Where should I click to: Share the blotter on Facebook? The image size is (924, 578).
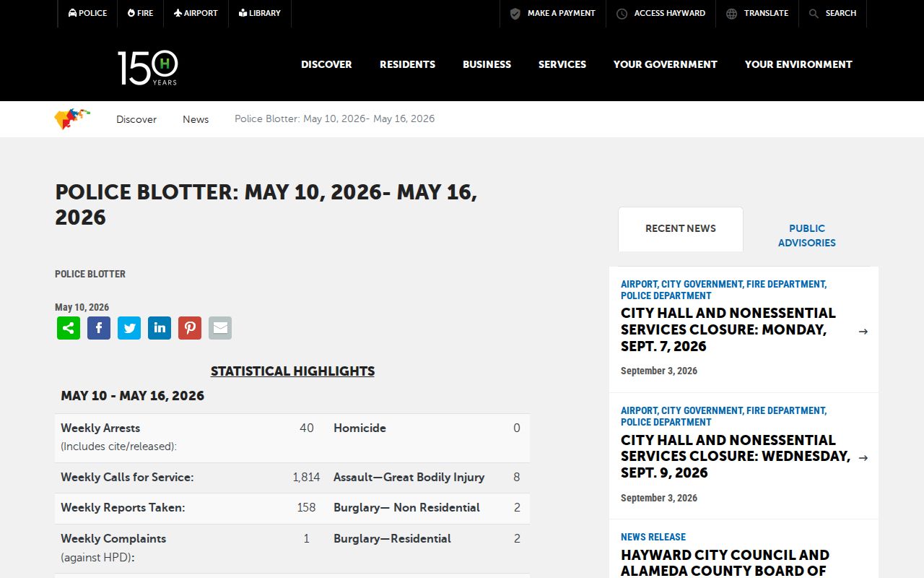(x=99, y=328)
